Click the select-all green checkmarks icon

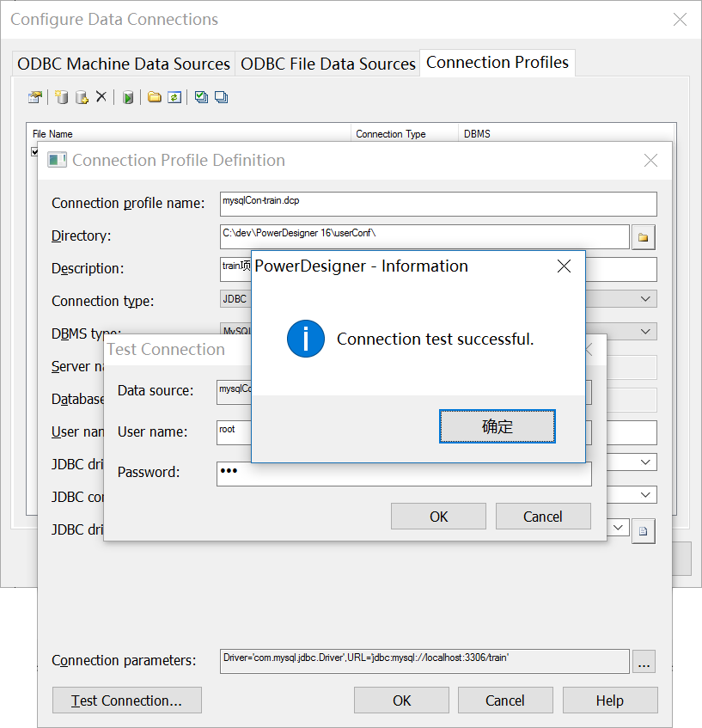pos(200,96)
